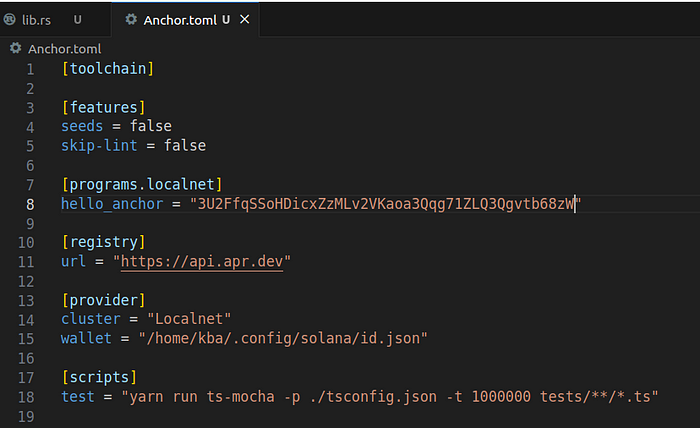The height and width of the screenshot is (428, 700).
Task: Click the Anchor.toml breadcrumb label
Action: coord(64,48)
